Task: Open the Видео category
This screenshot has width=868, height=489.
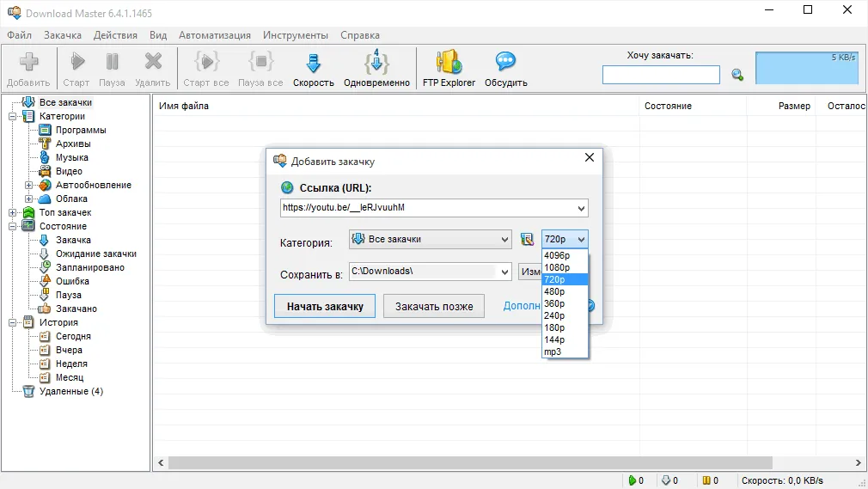Action: (69, 171)
